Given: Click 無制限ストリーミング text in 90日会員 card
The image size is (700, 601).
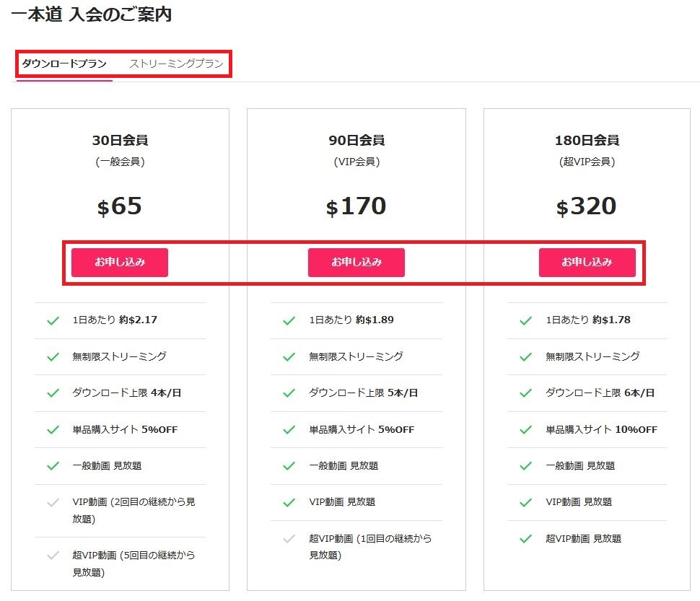Looking at the screenshot, I should pyautogui.click(x=356, y=356).
